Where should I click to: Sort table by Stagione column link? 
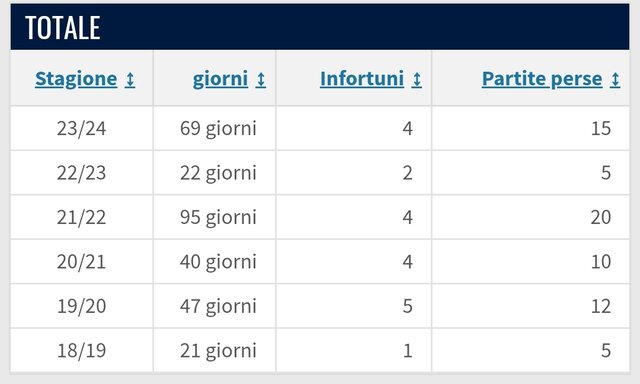click(x=76, y=79)
